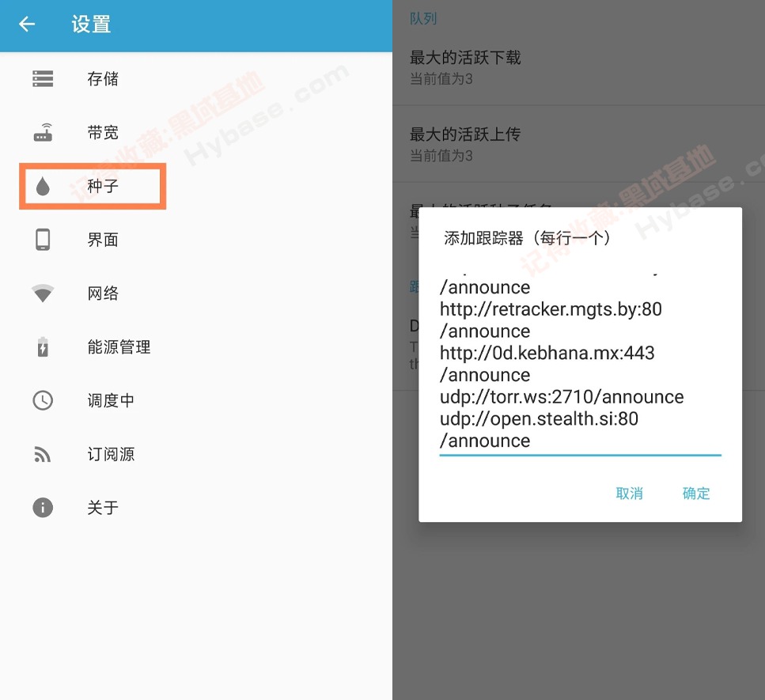Click the feeds (订阅源) RSS icon

pos(43,455)
